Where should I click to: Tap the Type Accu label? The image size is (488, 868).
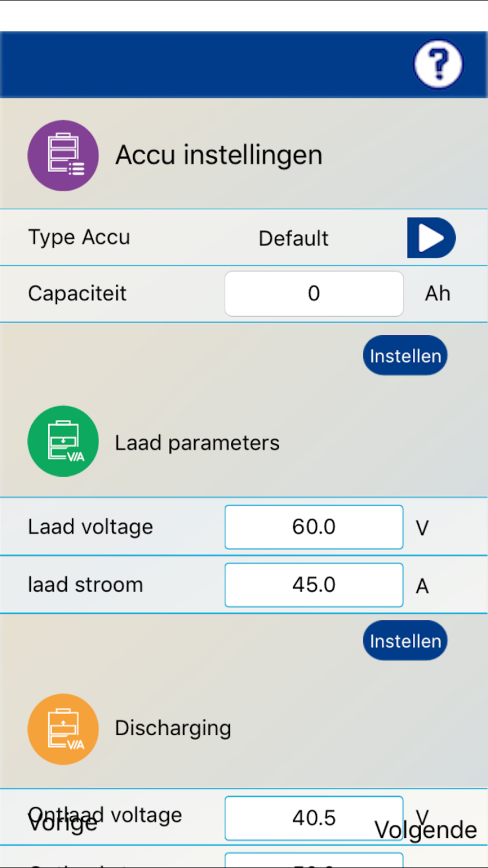(x=79, y=237)
